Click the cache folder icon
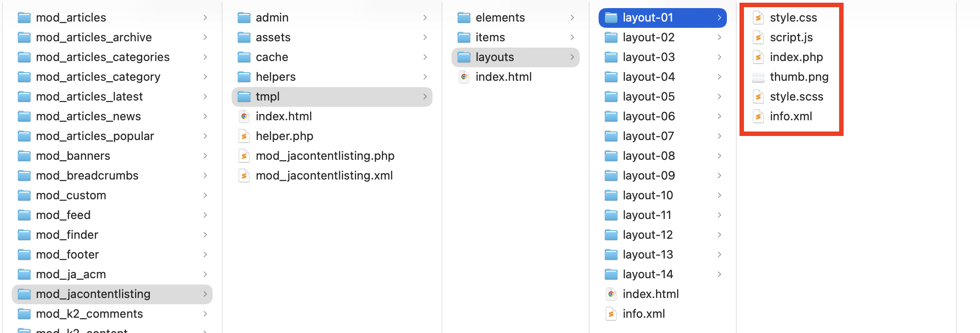 (244, 57)
